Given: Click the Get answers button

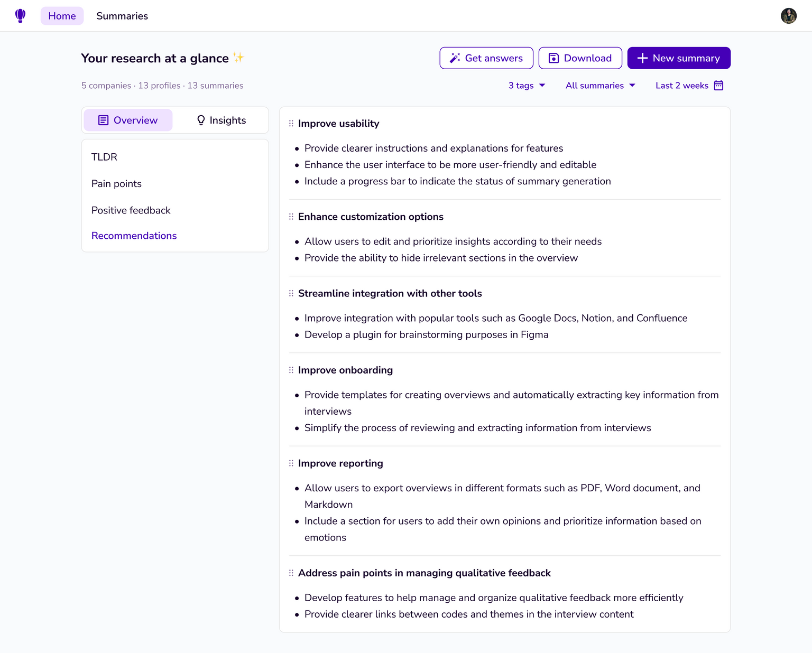Looking at the screenshot, I should click(x=486, y=58).
